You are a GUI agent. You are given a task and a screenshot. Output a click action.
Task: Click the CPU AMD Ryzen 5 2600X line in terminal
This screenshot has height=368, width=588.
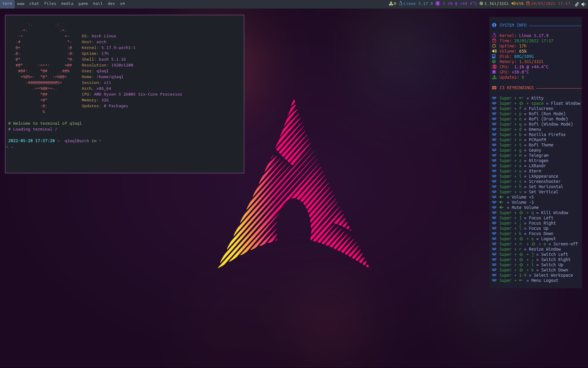click(x=132, y=94)
